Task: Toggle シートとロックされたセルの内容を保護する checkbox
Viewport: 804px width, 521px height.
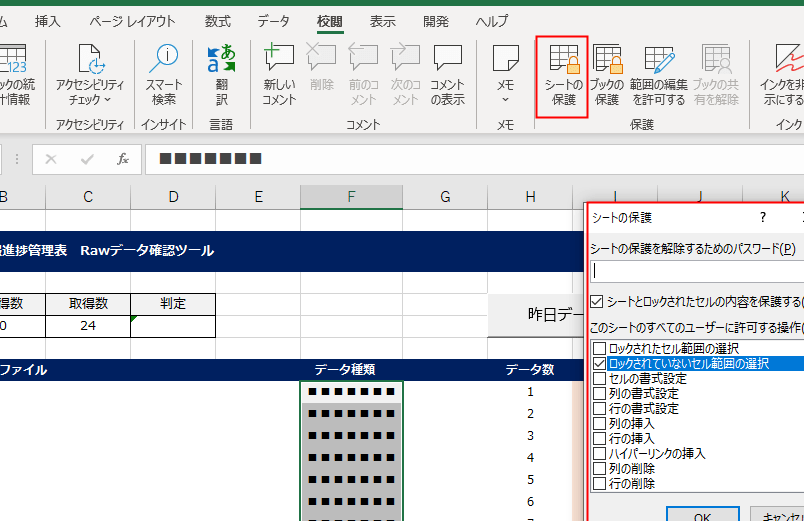Action: (x=596, y=302)
